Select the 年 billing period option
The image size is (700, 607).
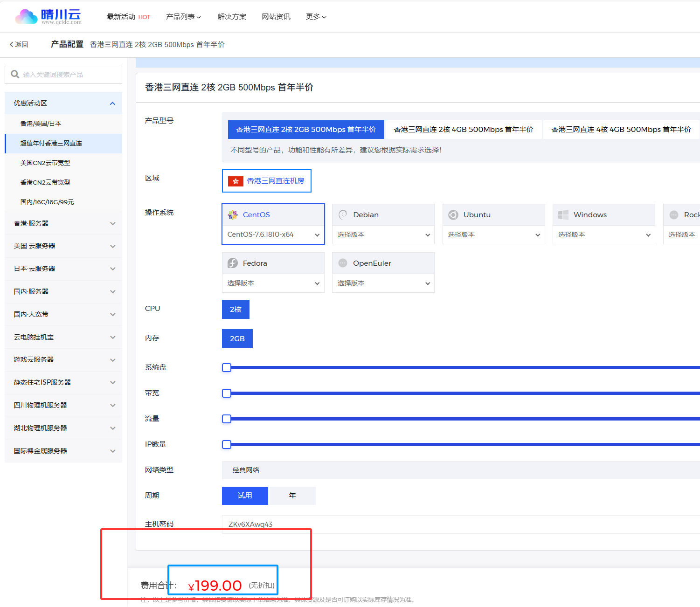[x=292, y=496]
